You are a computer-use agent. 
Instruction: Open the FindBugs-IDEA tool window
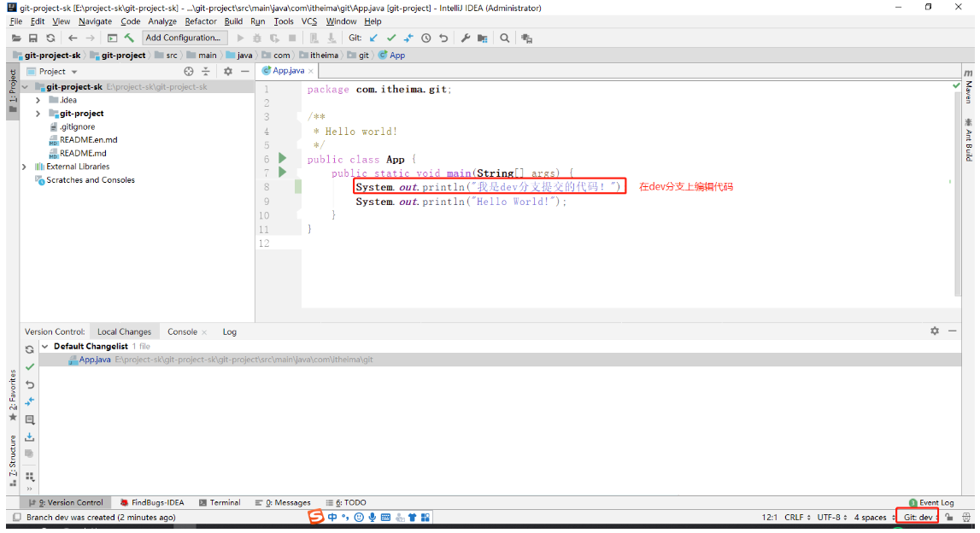(152, 503)
